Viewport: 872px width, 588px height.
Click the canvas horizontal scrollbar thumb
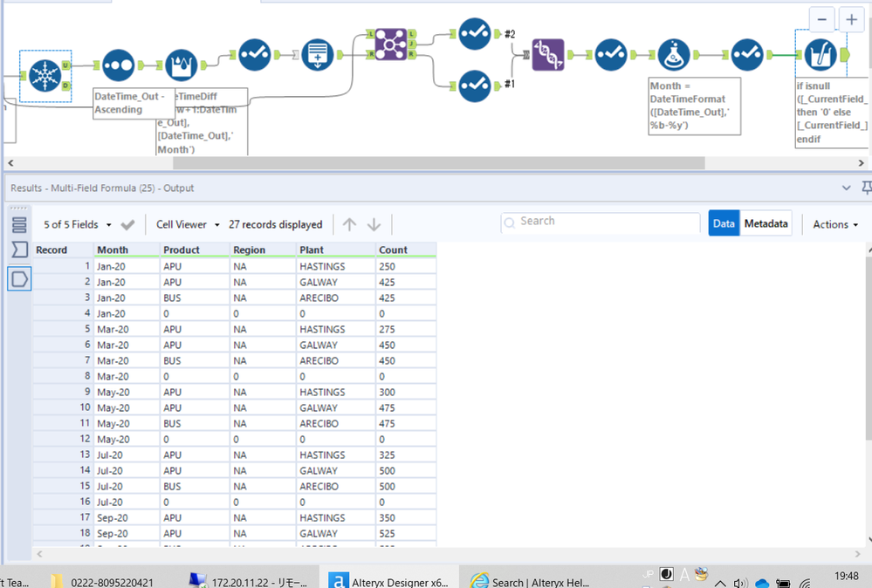(x=439, y=163)
